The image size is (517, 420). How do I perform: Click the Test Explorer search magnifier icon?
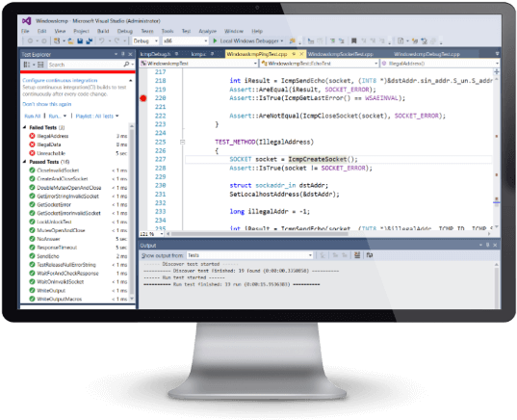click(x=126, y=65)
